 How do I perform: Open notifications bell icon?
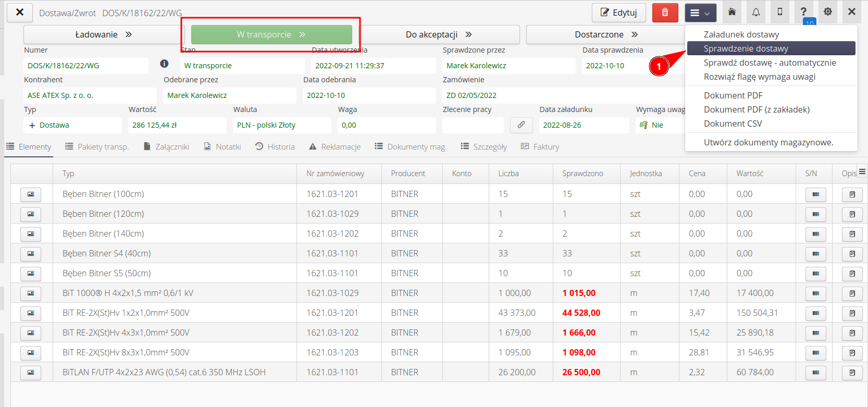[756, 12]
